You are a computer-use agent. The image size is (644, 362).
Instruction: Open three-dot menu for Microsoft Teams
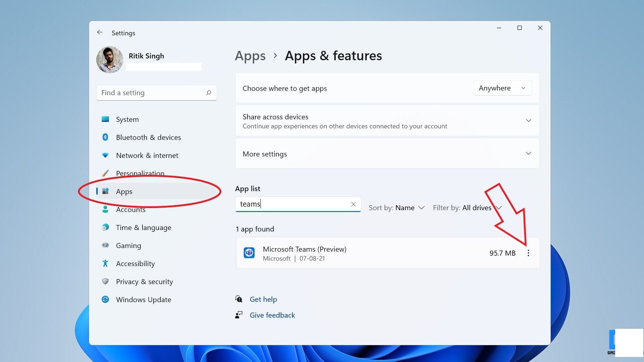(528, 253)
